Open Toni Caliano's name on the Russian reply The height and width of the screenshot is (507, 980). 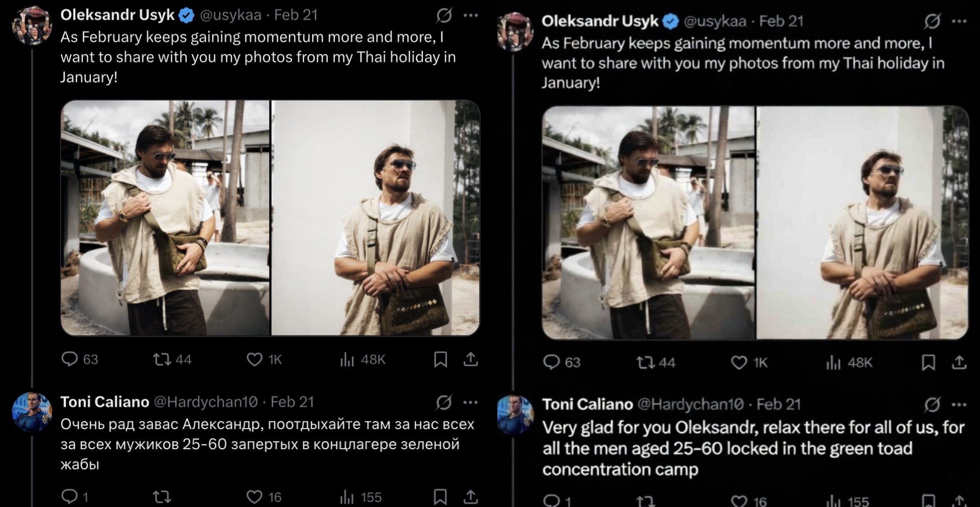click(105, 402)
